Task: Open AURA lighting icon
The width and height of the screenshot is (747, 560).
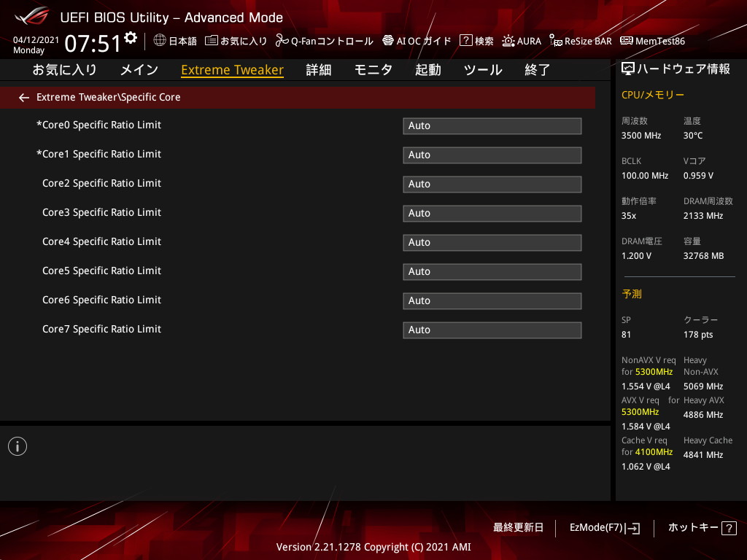Action: (x=508, y=41)
